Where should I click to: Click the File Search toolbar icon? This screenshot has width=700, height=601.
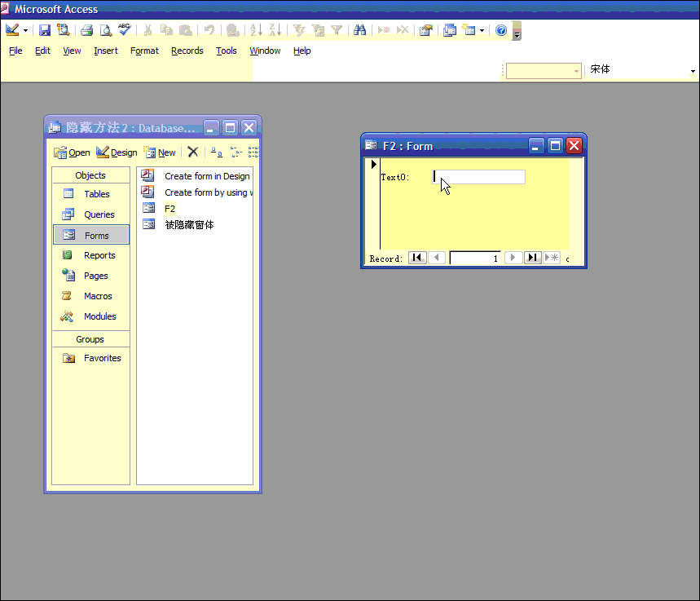point(63,30)
